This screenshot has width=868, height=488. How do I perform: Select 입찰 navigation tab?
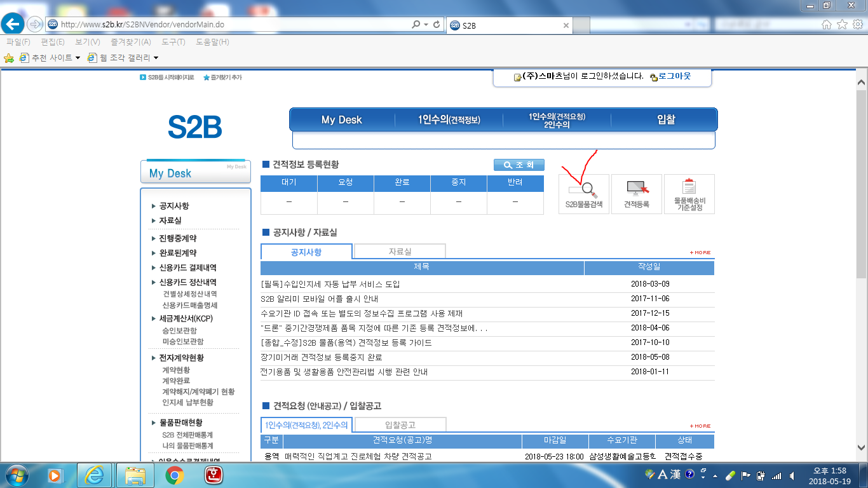666,119
